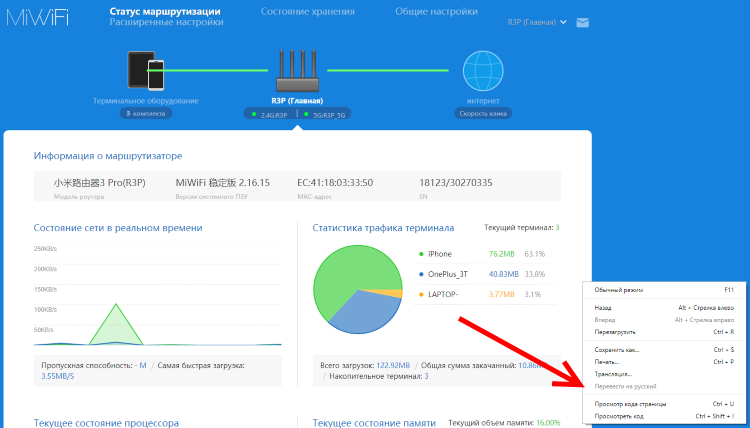This screenshot has height=428, width=750.
Task: Select the serial number 18123/30270335
Action: pyautogui.click(x=456, y=183)
